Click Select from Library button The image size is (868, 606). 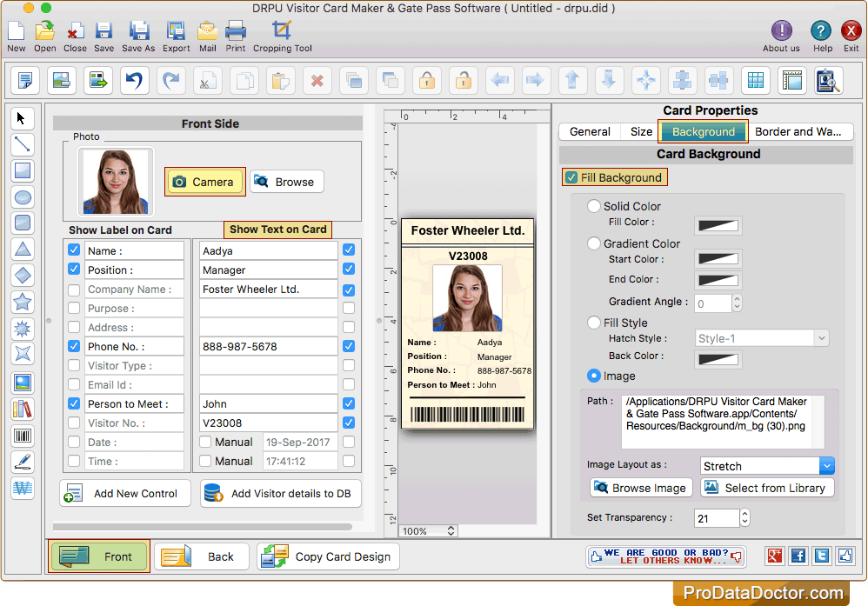[x=767, y=488]
